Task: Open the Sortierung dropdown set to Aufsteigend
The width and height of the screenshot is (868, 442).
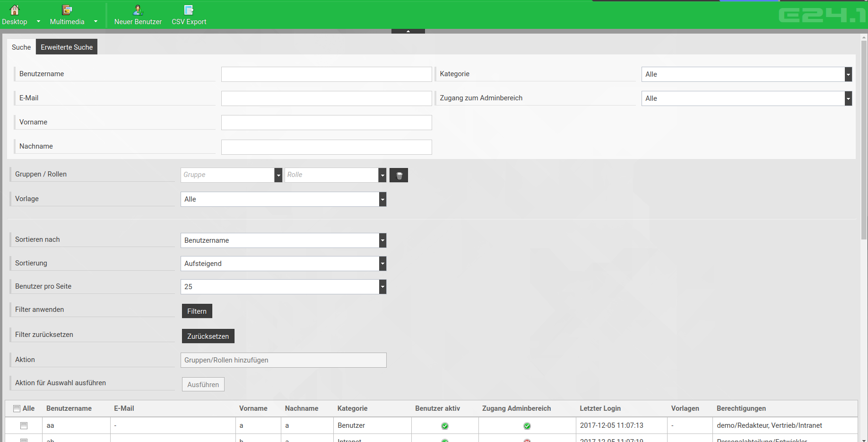Action: 283,264
